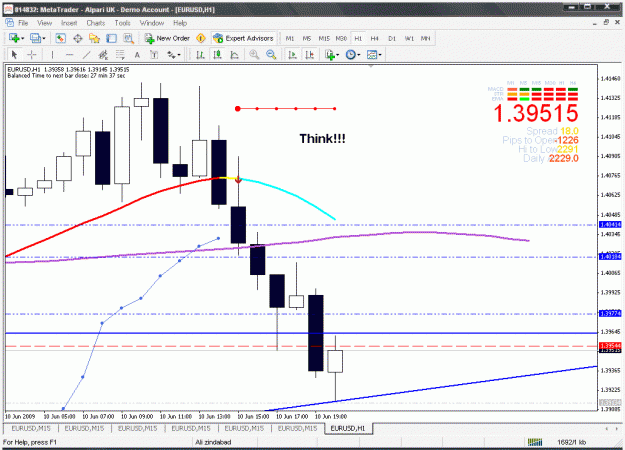Screen dimensions: 625x450
Task: Toggle the Data Window crosshair icon
Action: 78,38
